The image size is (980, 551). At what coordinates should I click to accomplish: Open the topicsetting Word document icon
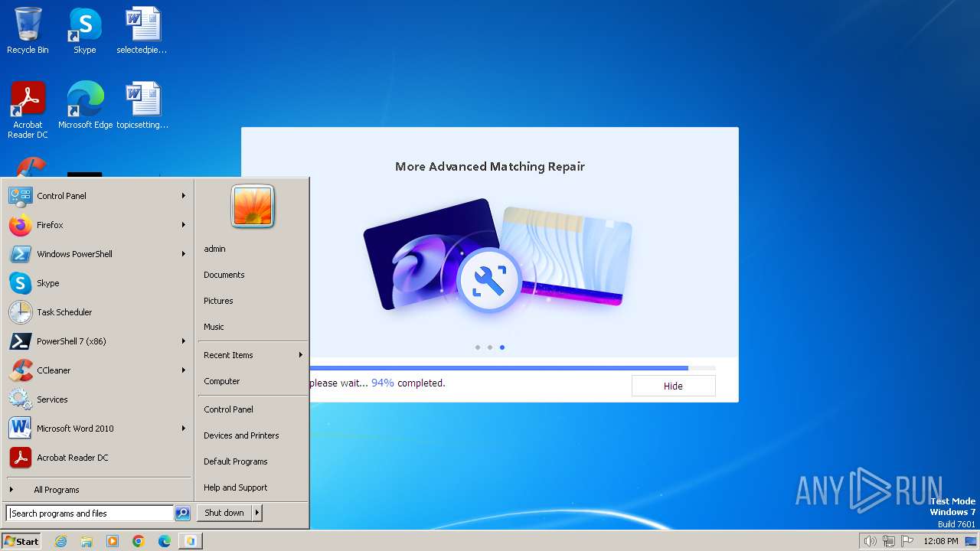142,106
